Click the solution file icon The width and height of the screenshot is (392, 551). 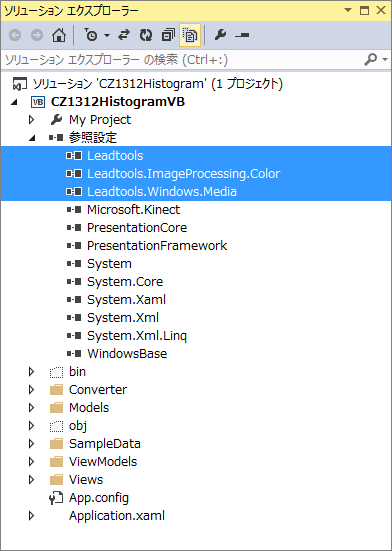click(x=19, y=84)
